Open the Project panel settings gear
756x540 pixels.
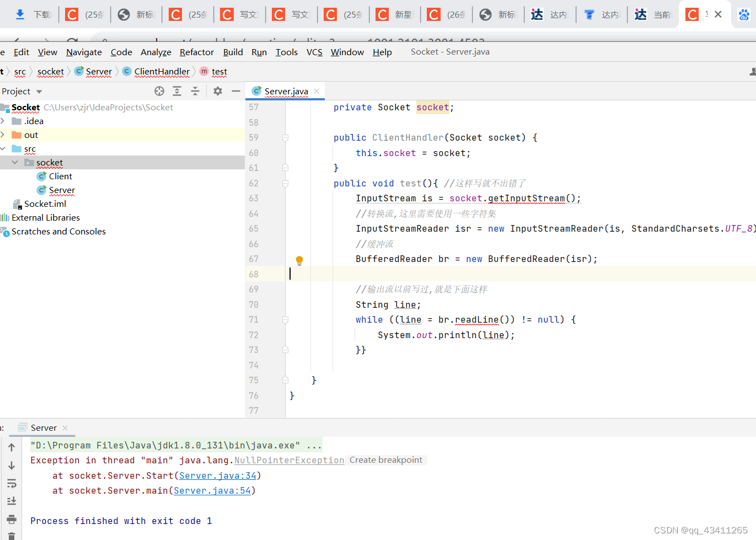tap(218, 91)
